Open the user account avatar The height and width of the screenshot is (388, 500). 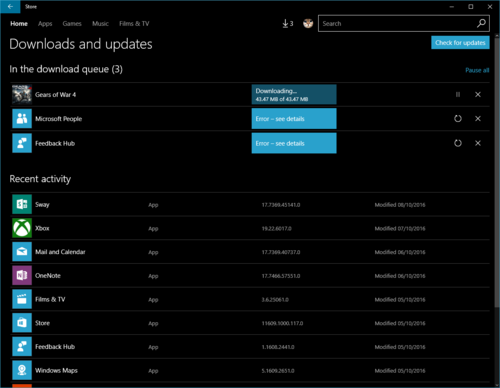pos(308,24)
